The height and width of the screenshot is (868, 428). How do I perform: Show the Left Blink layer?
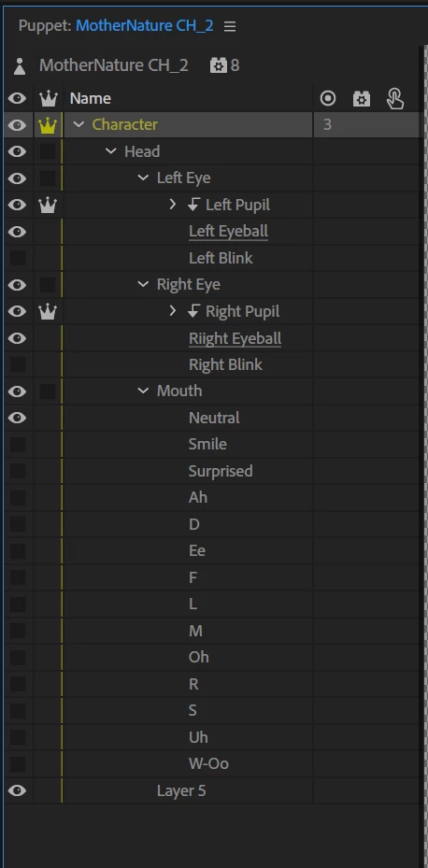[17, 258]
